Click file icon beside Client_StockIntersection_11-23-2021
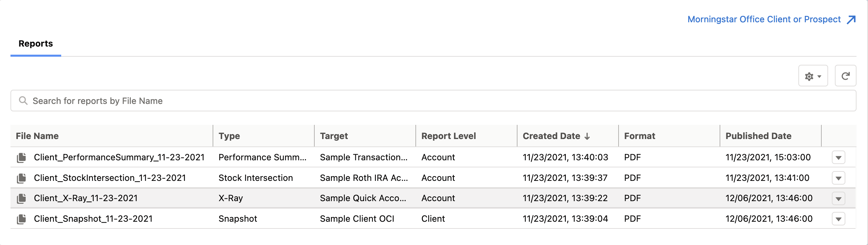868x245 pixels. point(22,178)
